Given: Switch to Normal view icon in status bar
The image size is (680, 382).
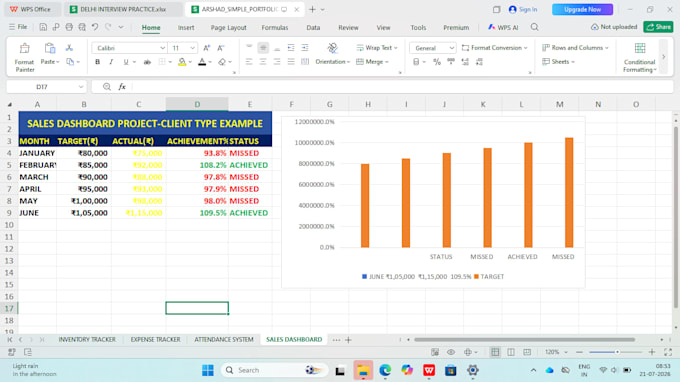Looking at the screenshot, I should coord(495,352).
